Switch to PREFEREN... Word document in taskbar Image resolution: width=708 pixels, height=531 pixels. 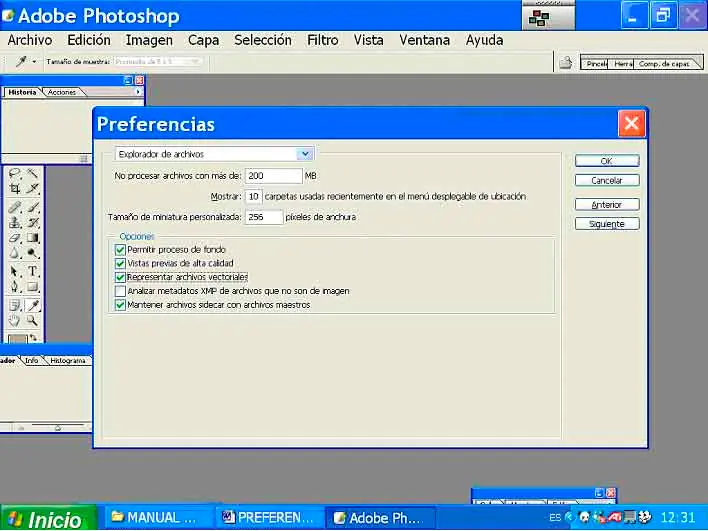coord(270,517)
